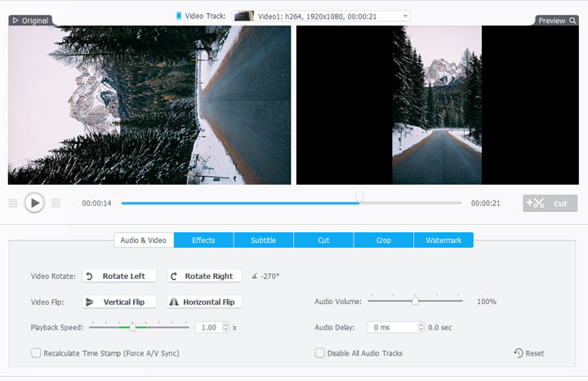
Task: Click the Horizontal Flip button
Action: 204,302
